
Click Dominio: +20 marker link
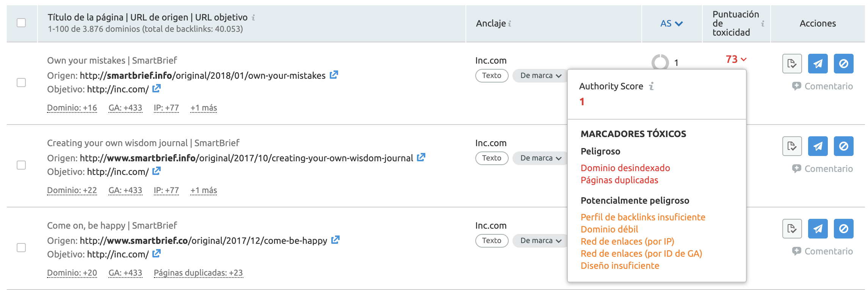pos(72,273)
